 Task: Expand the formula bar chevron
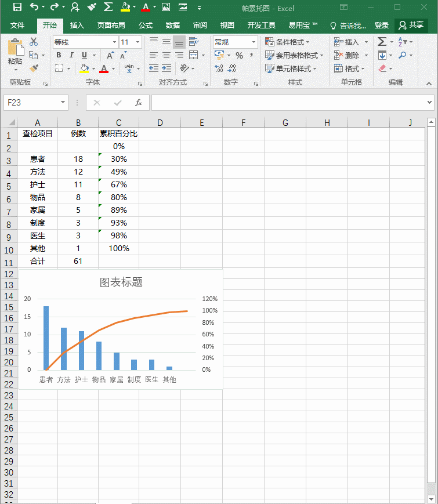429,102
